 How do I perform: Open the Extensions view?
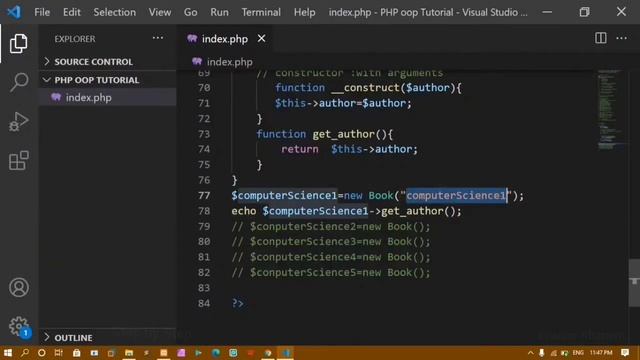19,160
